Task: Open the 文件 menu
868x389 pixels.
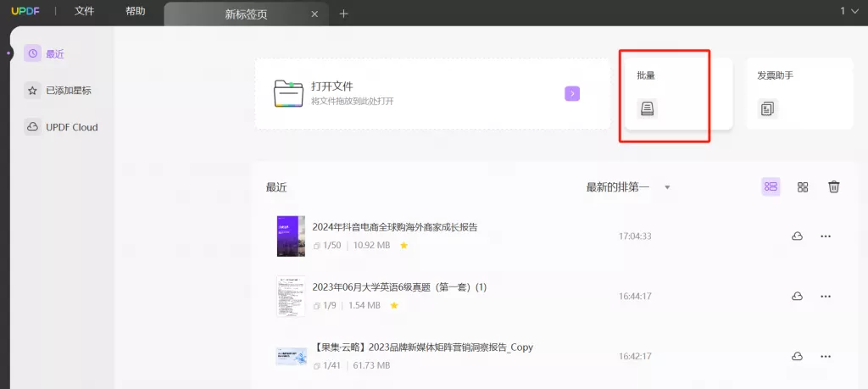Action: click(84, 11)
